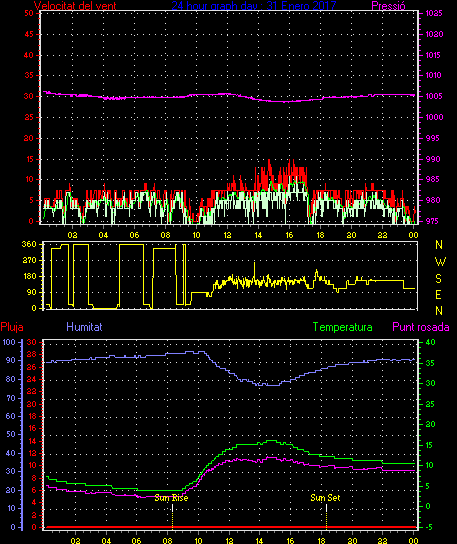Click the 'S' compass direction label
Viewport: 457px width, 544px height.
click(439, 278)
